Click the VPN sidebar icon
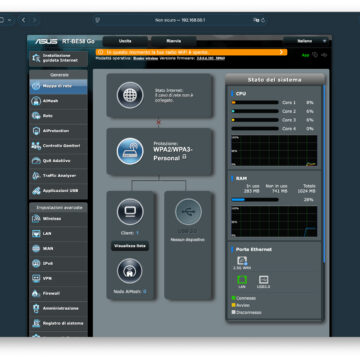Screen dimensions: 360x360 point(36,278)
